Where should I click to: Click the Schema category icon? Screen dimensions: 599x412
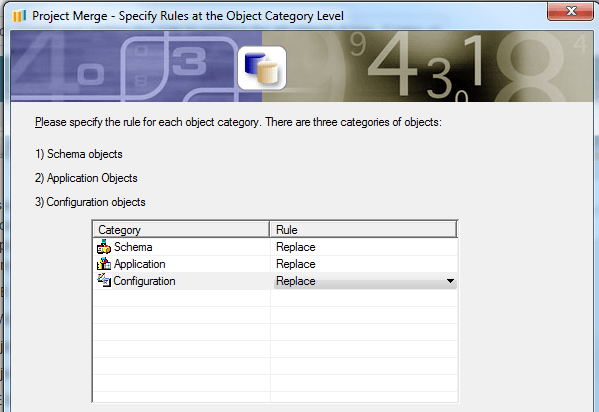[104, 247]
